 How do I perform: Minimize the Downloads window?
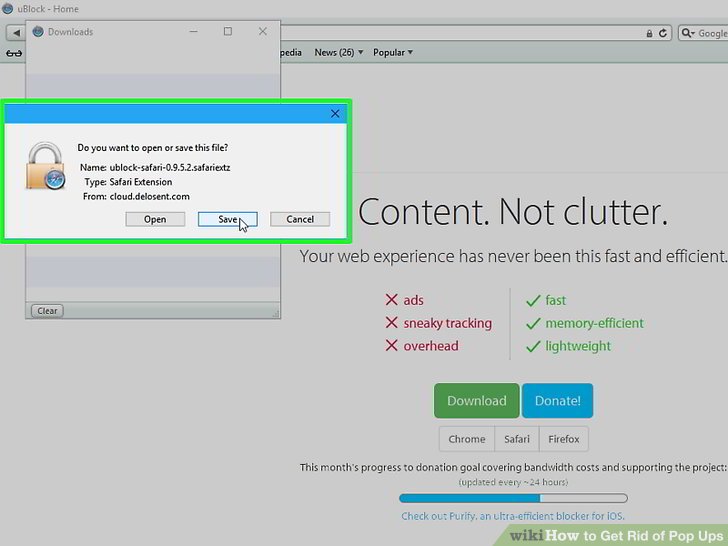[194, 32]
